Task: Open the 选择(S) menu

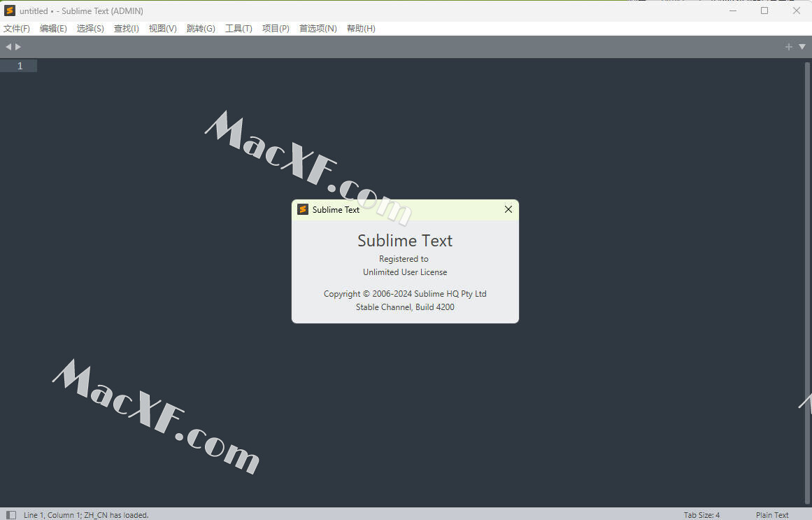Action: click(x=90, y=29)
